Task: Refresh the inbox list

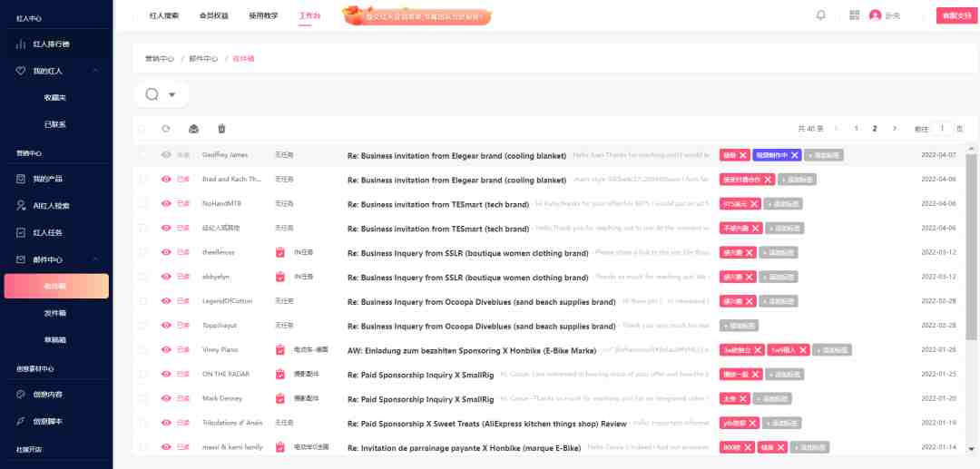Action: coord(166,129)
